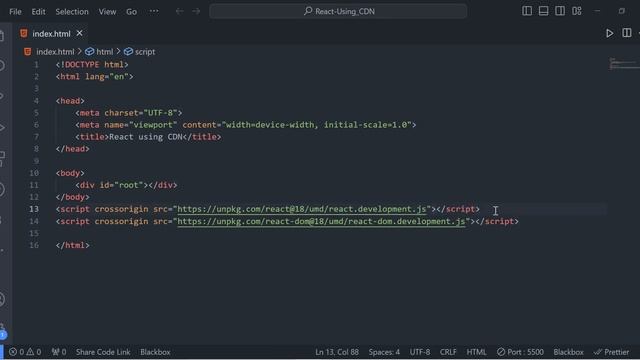Click the React-Using_CDN search box
The image size is (640, 360).
click(x=338, y=11)
